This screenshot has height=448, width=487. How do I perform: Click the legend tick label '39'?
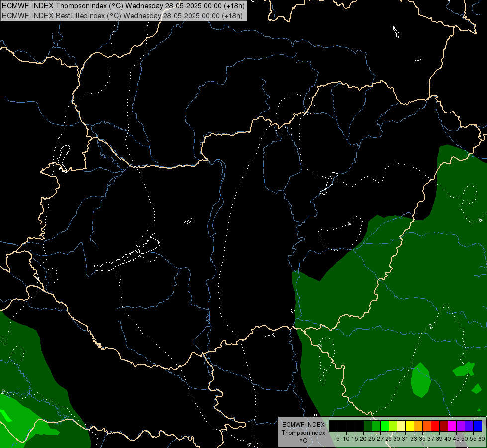coord(439,439)
